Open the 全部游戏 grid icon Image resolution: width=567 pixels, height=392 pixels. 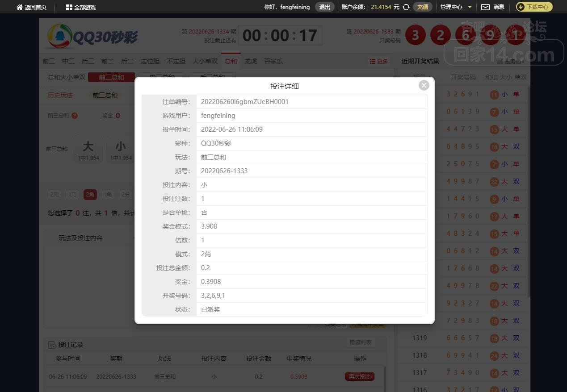(69, 7)
